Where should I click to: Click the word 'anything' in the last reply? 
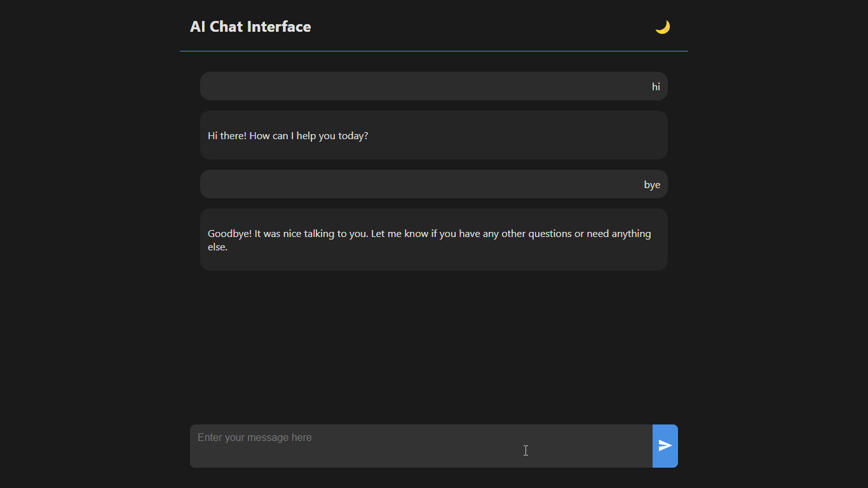[631, 234]
